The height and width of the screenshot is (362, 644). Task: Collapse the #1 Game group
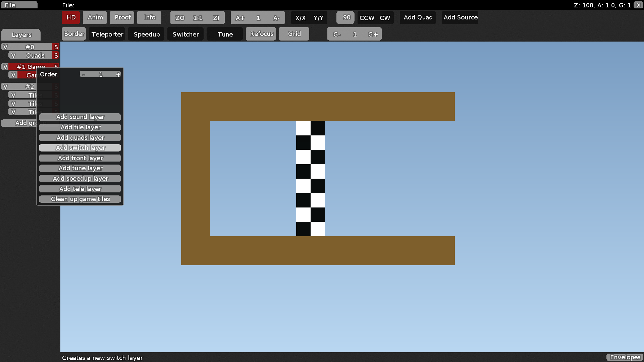click(5, 67)
